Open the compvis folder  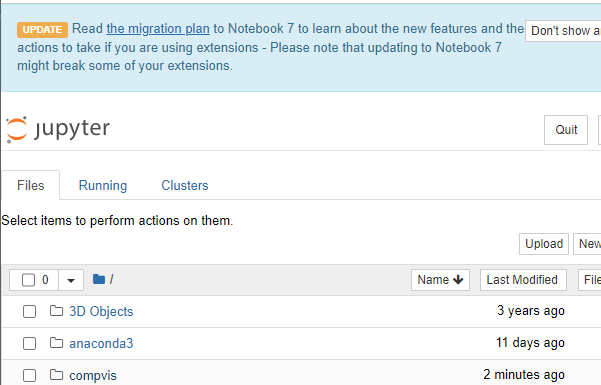click(93, 375)
